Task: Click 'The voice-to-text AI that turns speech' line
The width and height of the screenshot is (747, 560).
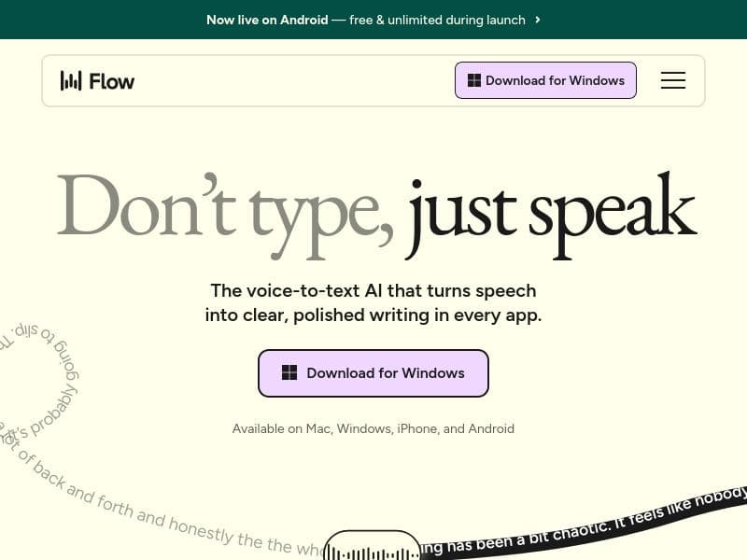Action: pyautogui.click(x=373, y=290)
